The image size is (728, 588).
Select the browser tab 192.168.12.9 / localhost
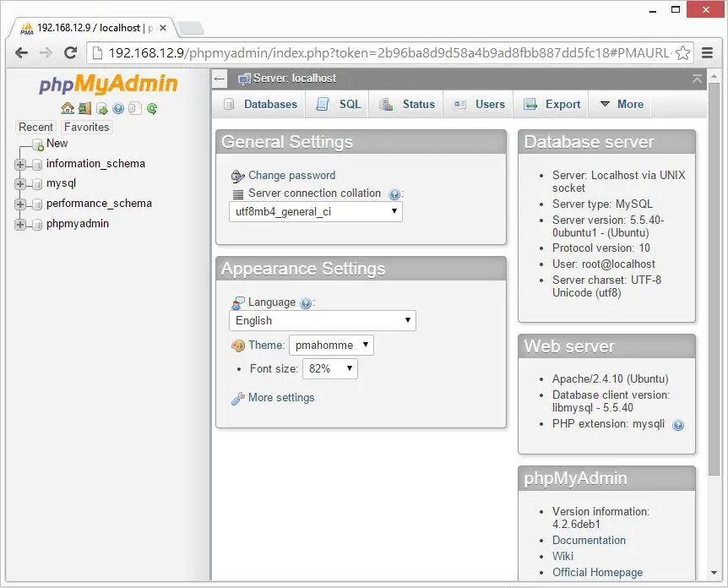pos(93,28)
